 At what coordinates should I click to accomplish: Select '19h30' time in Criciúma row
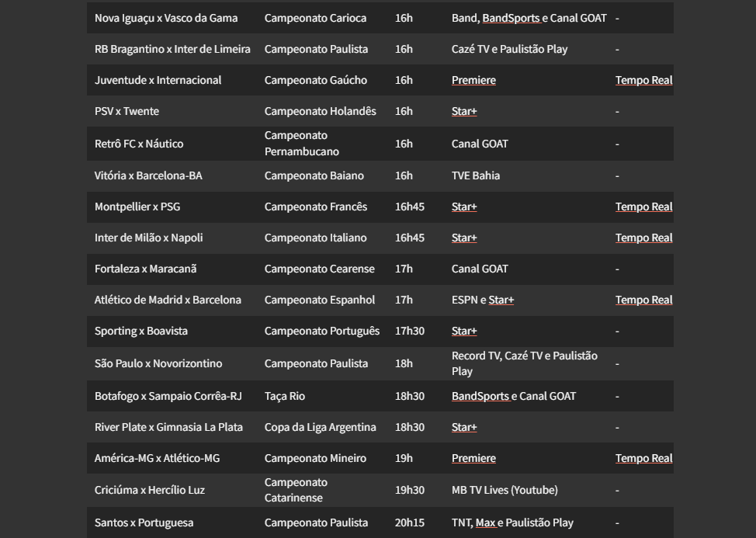409,491
